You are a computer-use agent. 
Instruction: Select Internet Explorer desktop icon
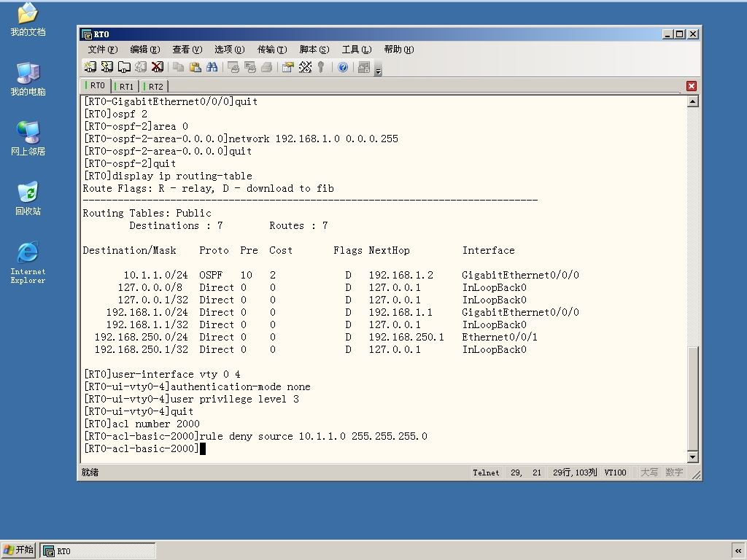pyautogui.click(x=28, y=262)
